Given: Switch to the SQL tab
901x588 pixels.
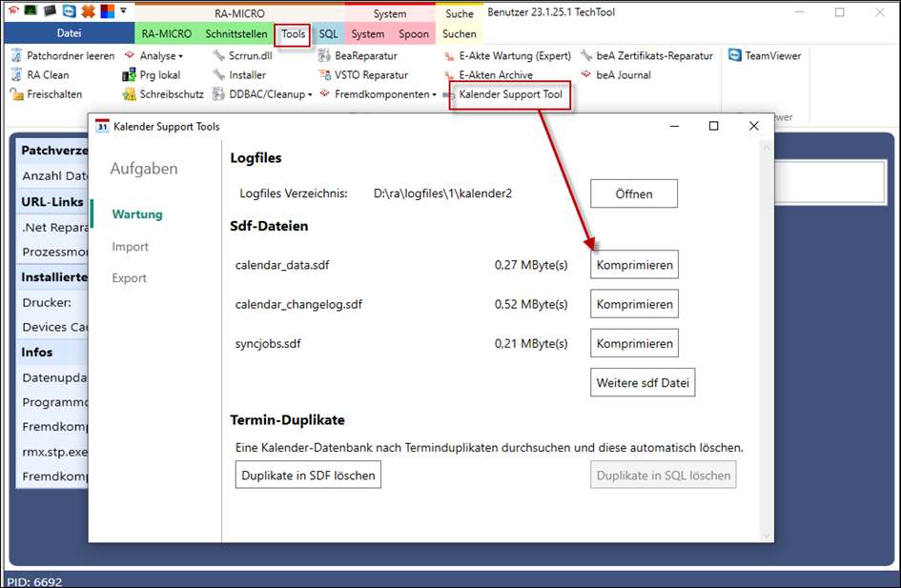Looking at the screenshot, I should [328, 34].
